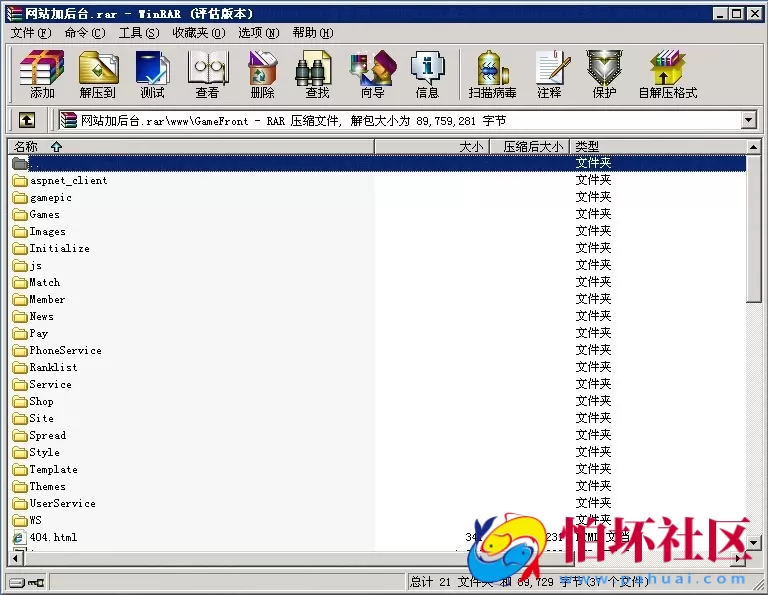768x595 pixels.
Task: Click the Images folder icon
Action: [20, 232]
